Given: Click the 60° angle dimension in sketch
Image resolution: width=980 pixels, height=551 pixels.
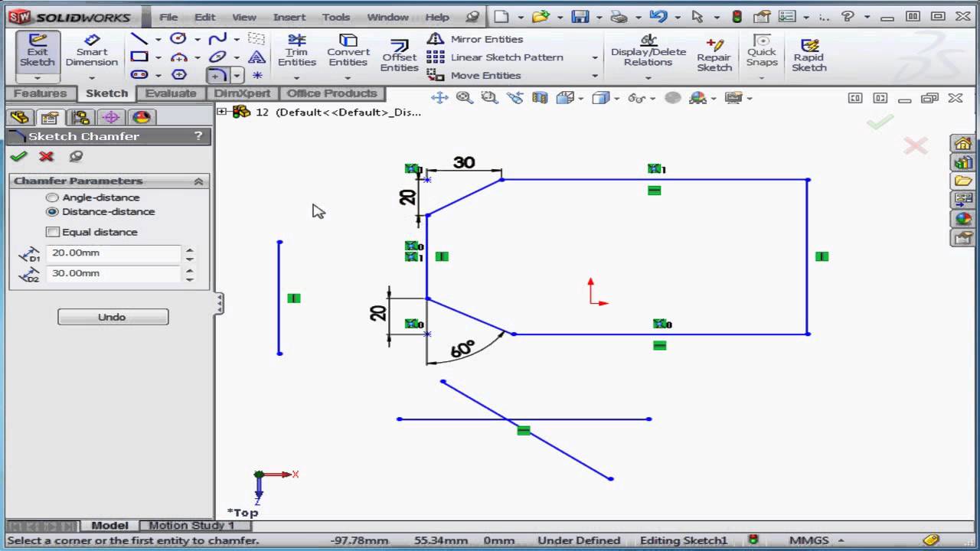Looking at the screenshot, I should (463, 350).
